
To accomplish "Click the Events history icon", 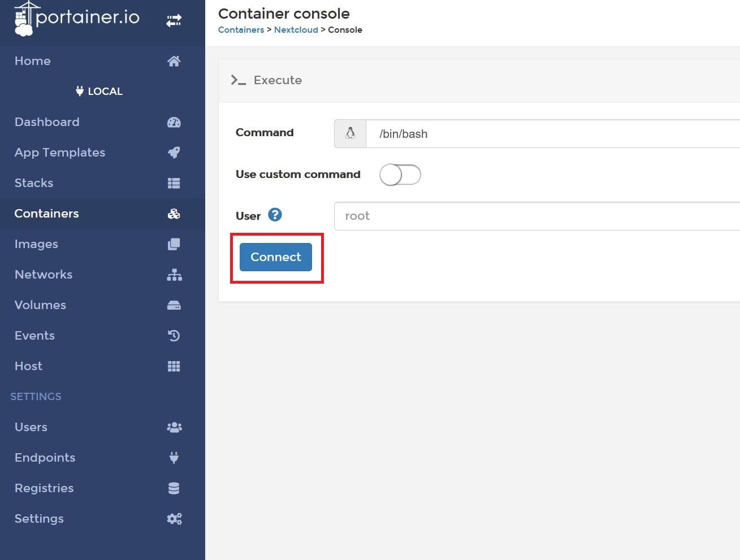I will pyautogui.click(x=174, y=336).
